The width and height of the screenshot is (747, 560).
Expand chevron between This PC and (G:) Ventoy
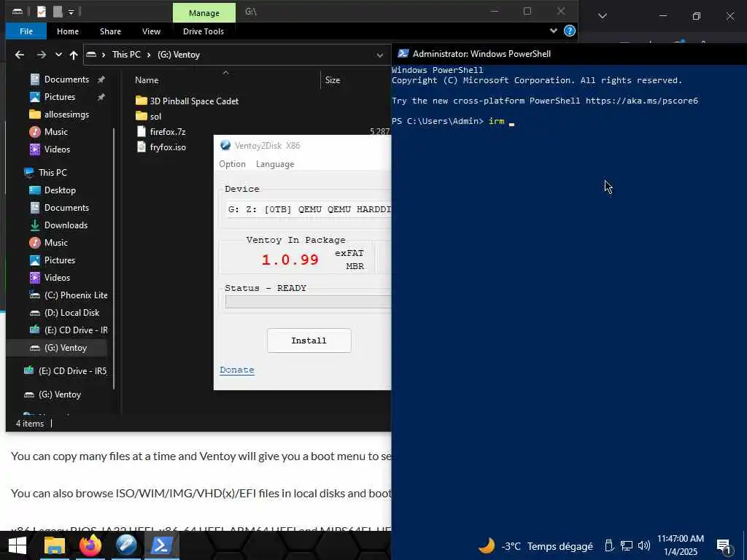coord(149,55)
